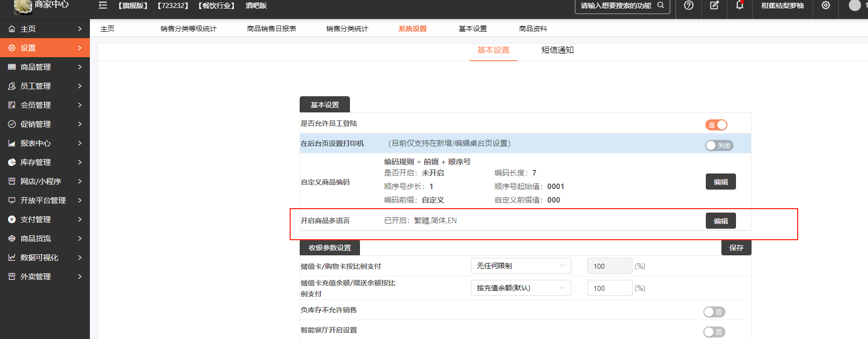
Task: Click the help question mark icon
Action: tap(689, 6)
